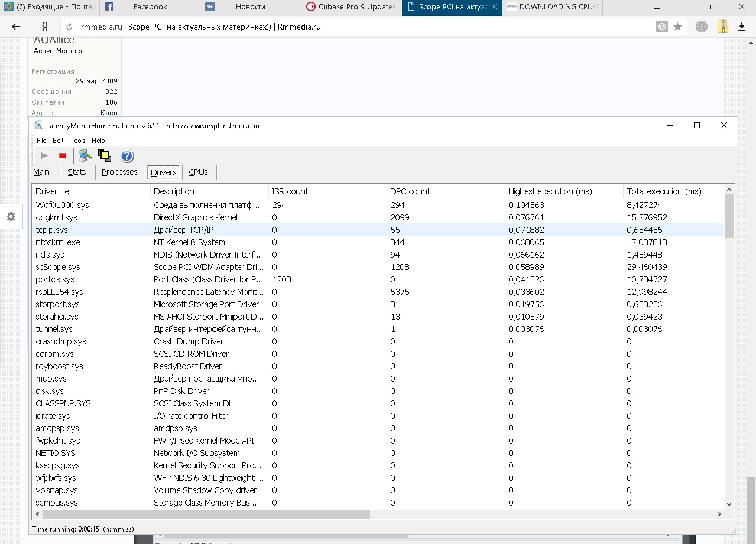Screen dimensions: 756x544
Task: Stop the LatencyMon monitor with red square
Action: (x=63, y=156)
